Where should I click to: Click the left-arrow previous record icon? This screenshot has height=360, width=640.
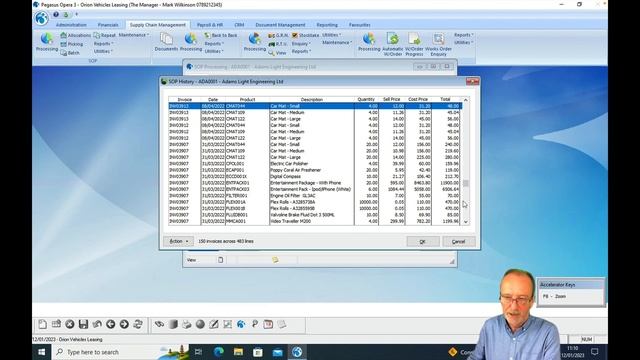pyautogui.click(x=111, y=324)
